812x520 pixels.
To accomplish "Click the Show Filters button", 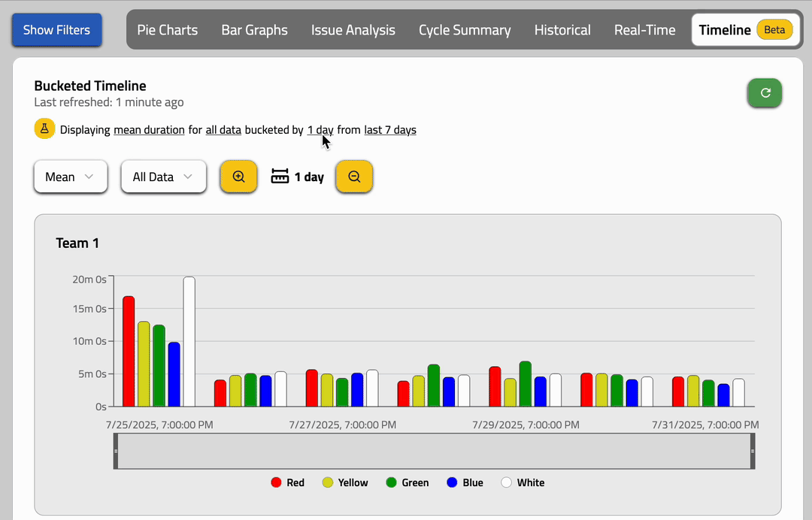I will click(x=56, y=29).
